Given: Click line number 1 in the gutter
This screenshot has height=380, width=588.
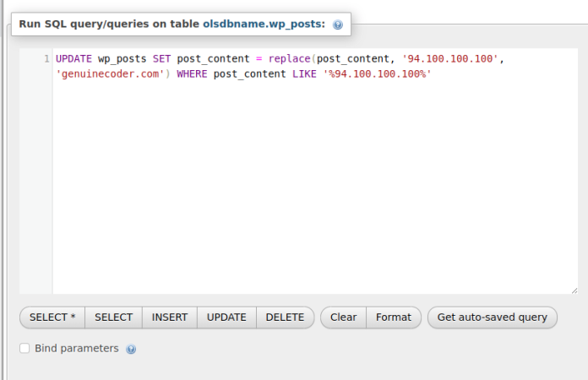Looking at the screenshot, I should pyautogui.click(x=46, y=59).
